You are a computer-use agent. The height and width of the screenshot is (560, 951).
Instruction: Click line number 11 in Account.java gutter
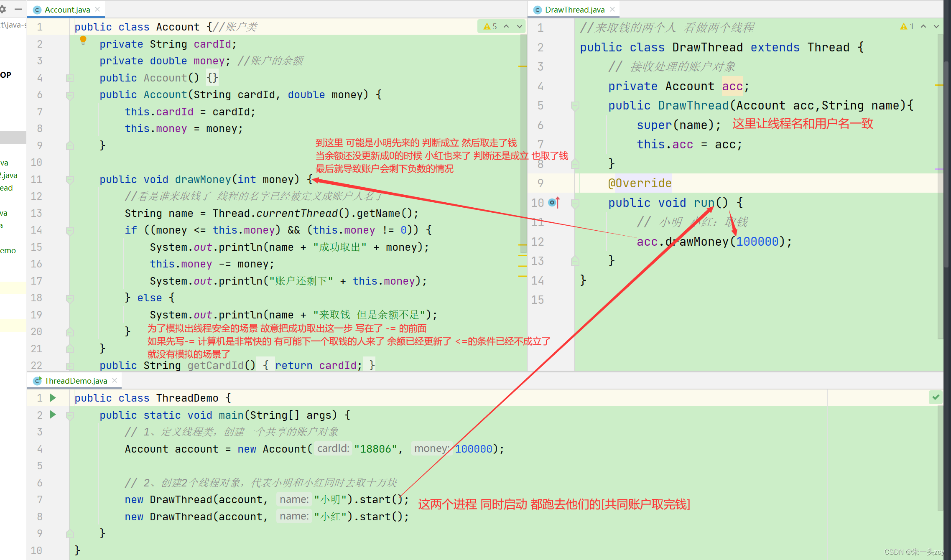(36, 180)
